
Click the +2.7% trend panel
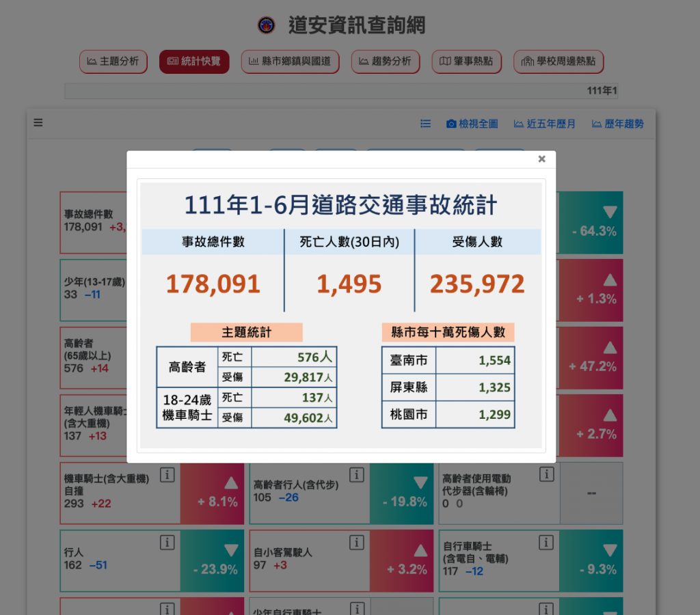(590, 425)
